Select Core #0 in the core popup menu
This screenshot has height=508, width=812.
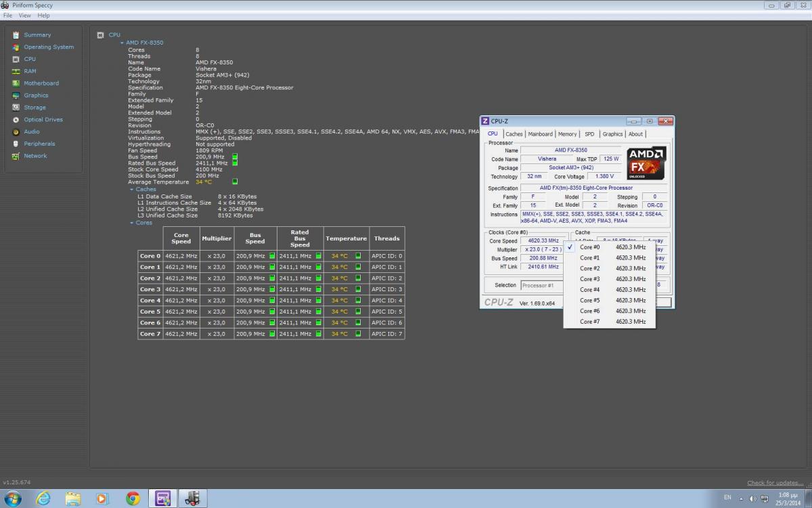click(610, 247)
